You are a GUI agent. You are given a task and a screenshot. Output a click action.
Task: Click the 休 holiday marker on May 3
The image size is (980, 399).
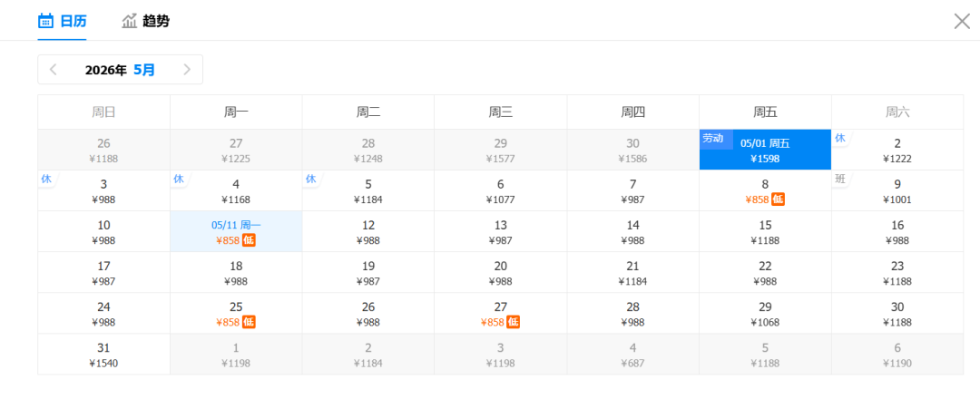point(46,179)
